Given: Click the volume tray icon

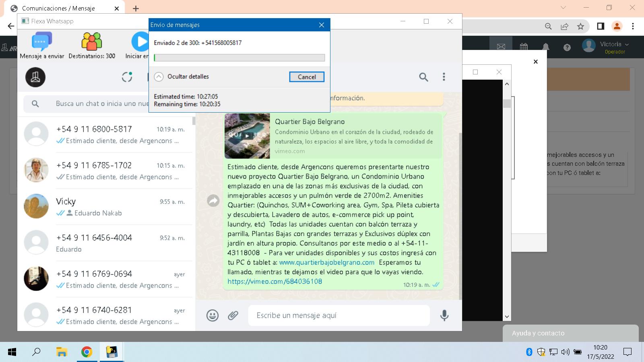Looking at the screenshot, I should [566, 352].
